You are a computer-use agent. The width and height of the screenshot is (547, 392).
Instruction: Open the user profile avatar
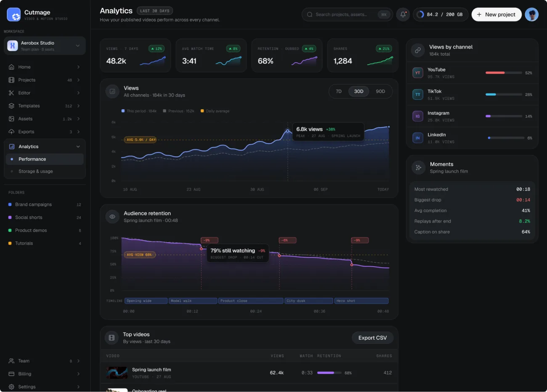pyautogui.click(x=532, y=15)
